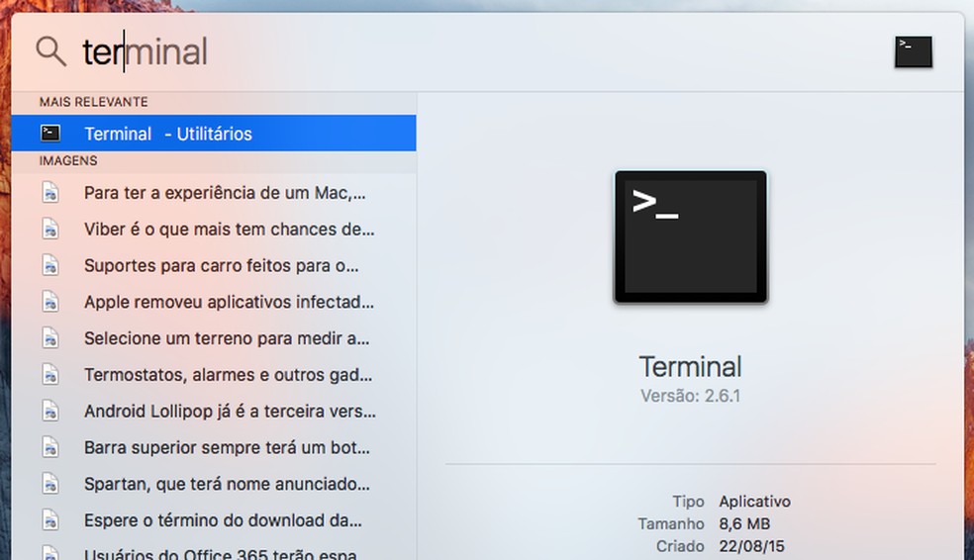The height and width of the screenshot is (560, 974).
Task: Click file icon beside 'Barra superior sempre'
Action: (50, 447)
